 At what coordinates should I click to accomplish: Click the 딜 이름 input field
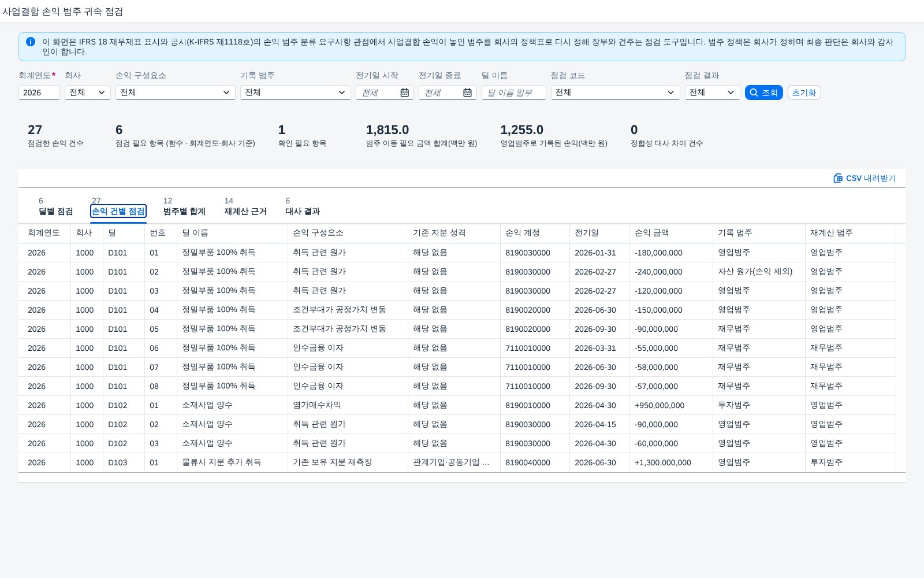(x=514, y=92)
